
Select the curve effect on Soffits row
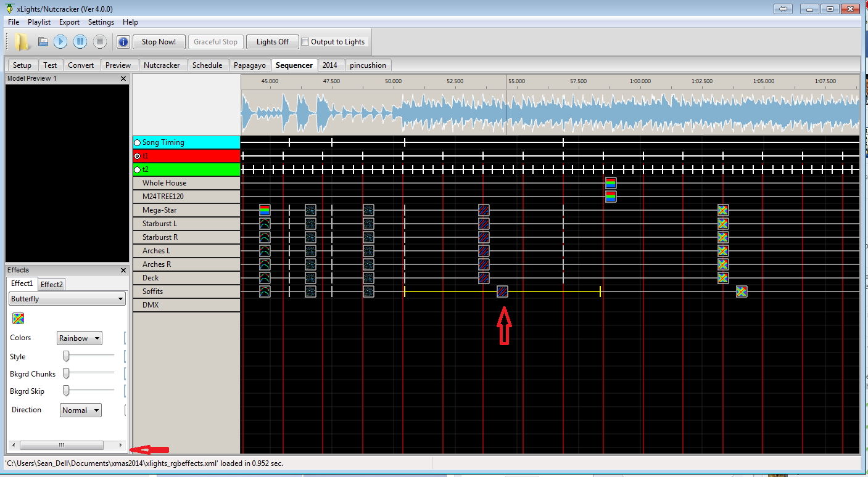[265, 291]
